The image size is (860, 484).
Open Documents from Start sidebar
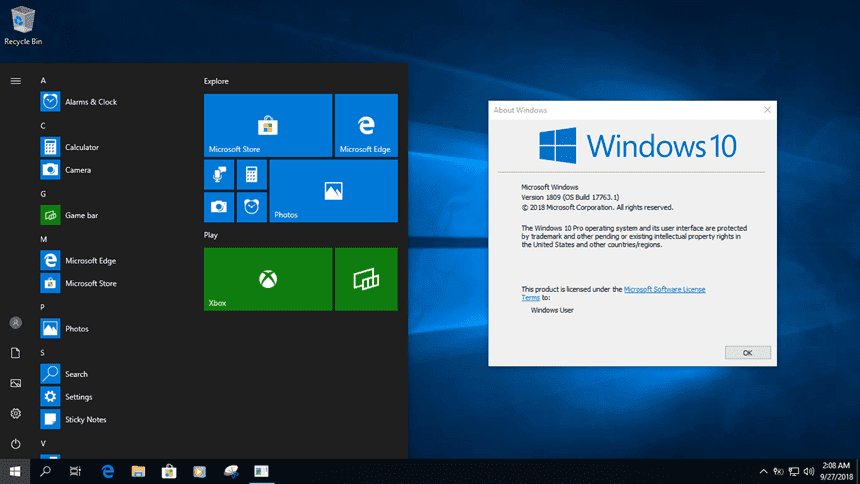(x=15, y=353)
